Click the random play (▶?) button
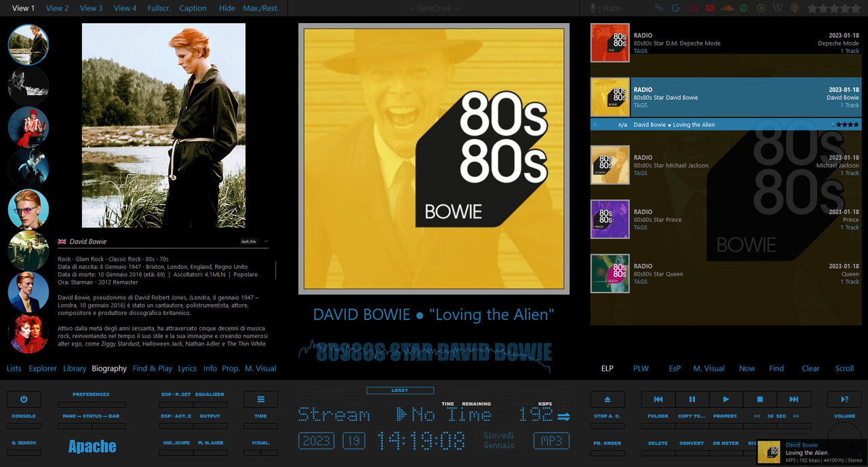Viewport: 868px width, 467px height. coord(844,399)
